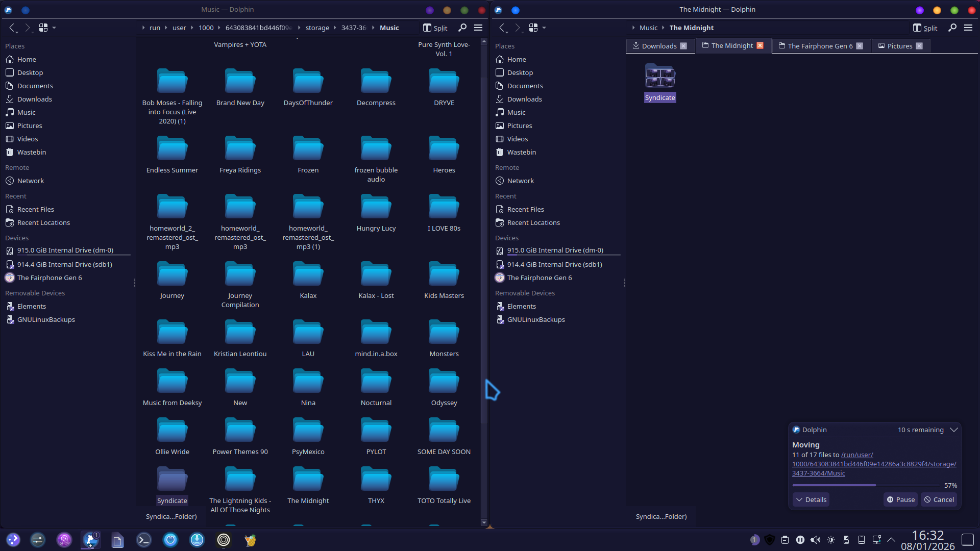The image size is (980, 551).
Task: Open destination path link in Moving notification
Action: [873, 464]
